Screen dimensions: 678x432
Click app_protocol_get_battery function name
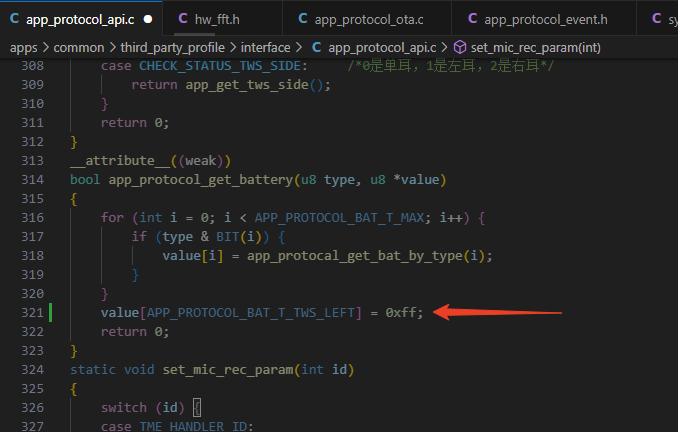(201, 180)
